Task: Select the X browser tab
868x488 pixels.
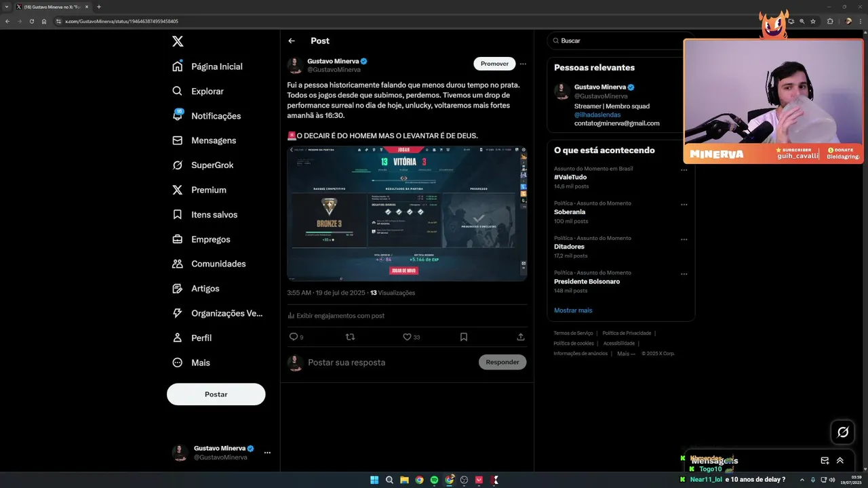Action: (52, 7)
